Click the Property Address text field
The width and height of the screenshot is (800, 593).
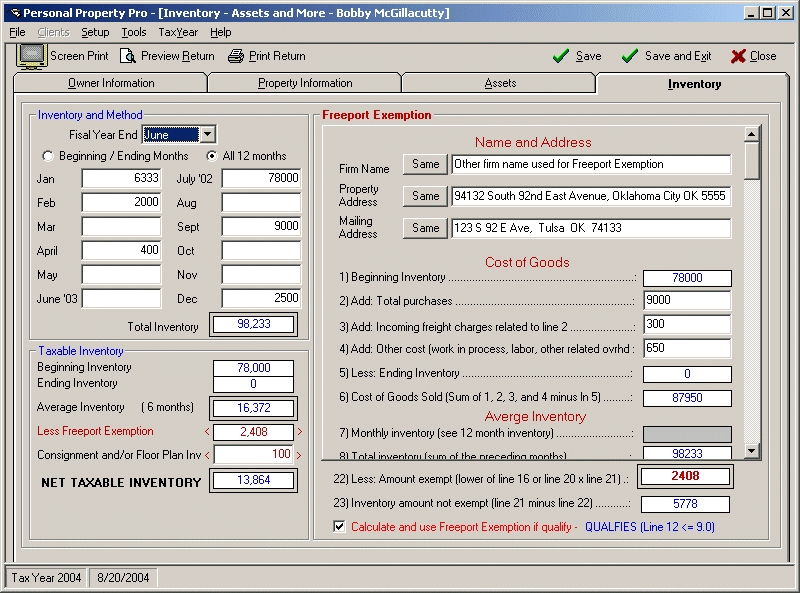click(x=591, y=196)
